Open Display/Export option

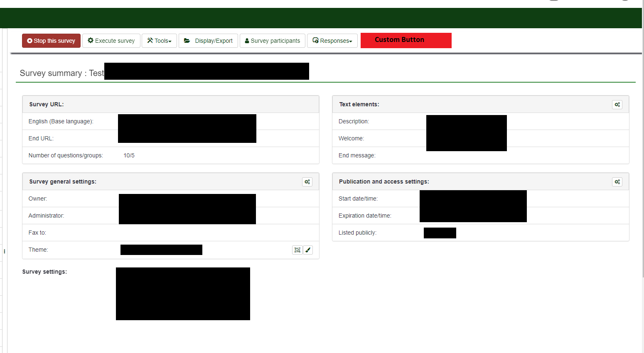208,41
